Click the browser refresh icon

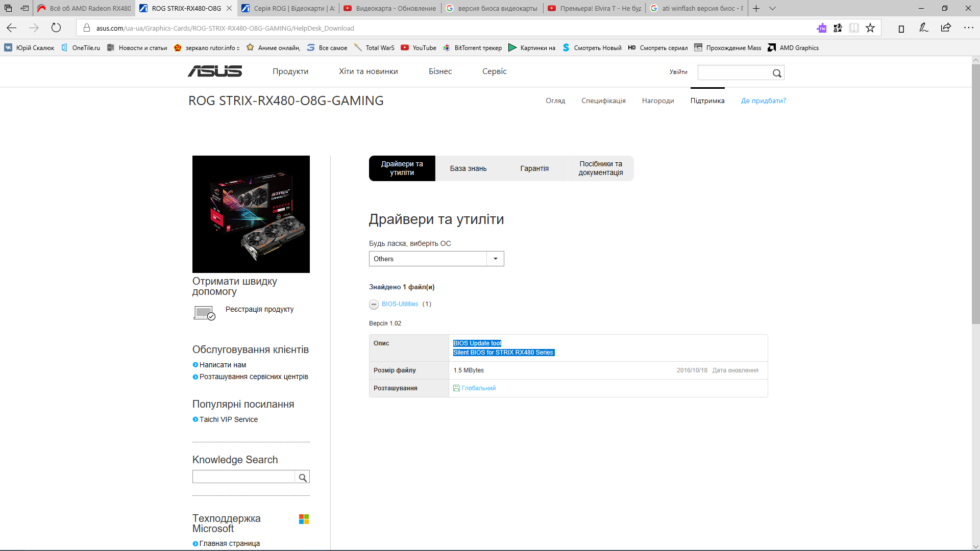56,28
